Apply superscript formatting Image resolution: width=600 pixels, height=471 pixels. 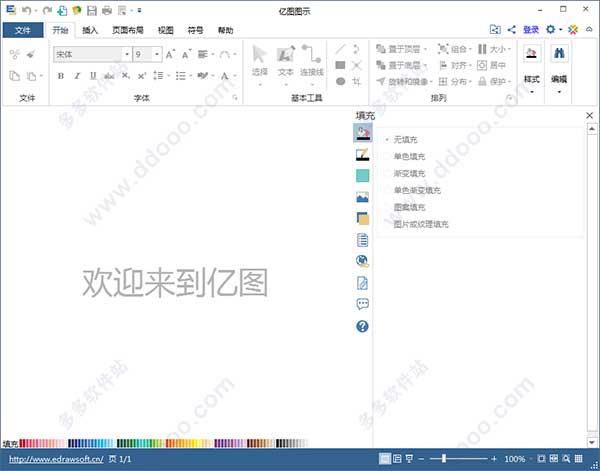142,76
